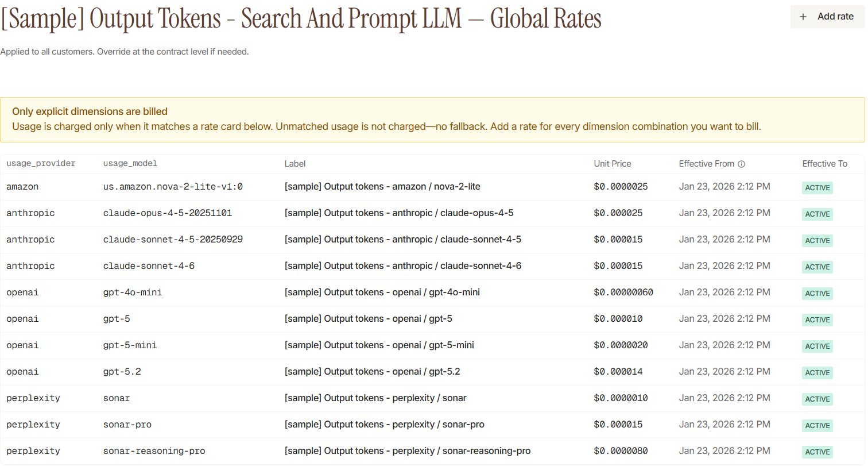This screenshot has width=868, height=466.
Task: Click the $0.0000025 unit price
Action: [621, 187]
